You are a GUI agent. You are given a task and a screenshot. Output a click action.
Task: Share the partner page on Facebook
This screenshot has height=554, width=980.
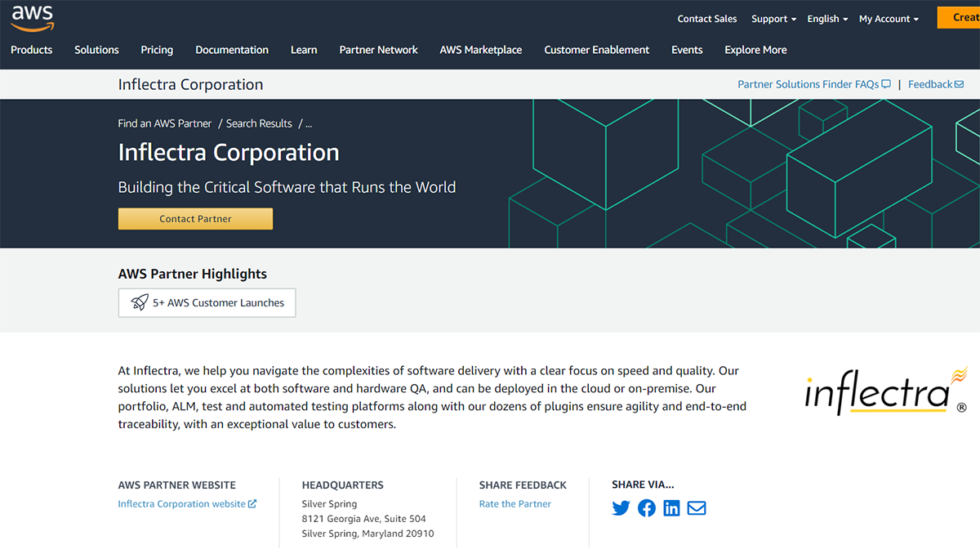(x=646, y=507)
